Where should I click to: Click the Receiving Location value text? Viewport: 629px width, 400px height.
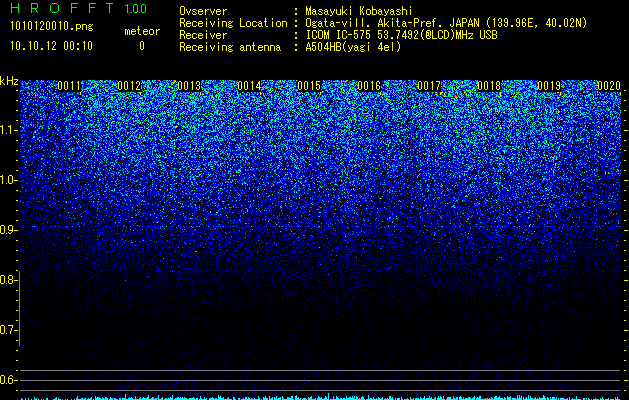coord(446,23)
